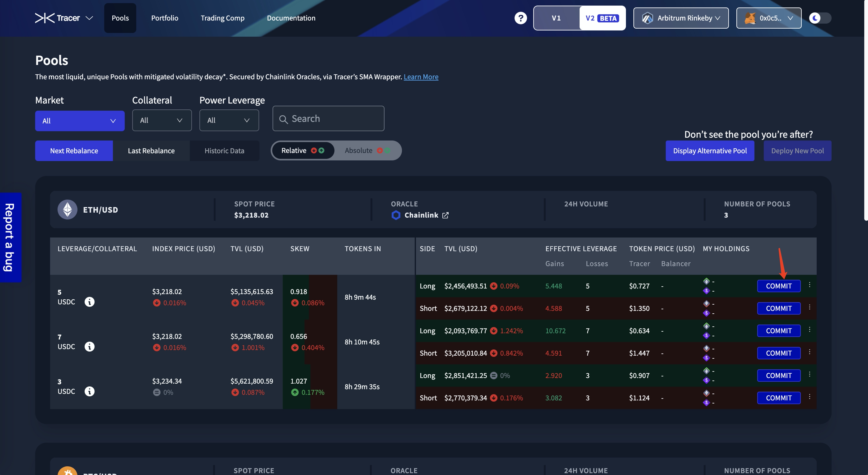868x475 pixels.
Task: Follow the Learn More link
Action: 421,77
